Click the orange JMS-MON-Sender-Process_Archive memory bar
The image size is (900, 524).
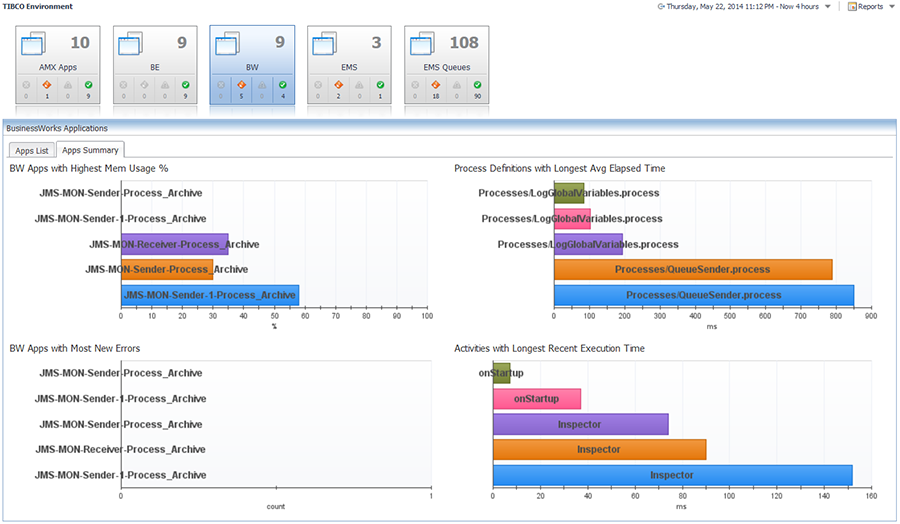pos(167,269)
